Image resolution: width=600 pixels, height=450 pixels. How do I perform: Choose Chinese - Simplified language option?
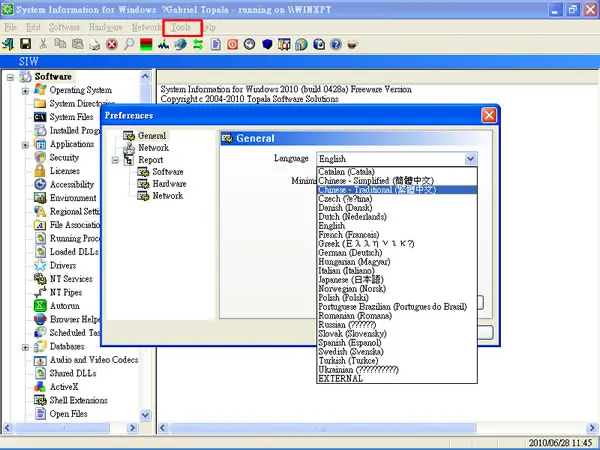[x=397, y=181]
